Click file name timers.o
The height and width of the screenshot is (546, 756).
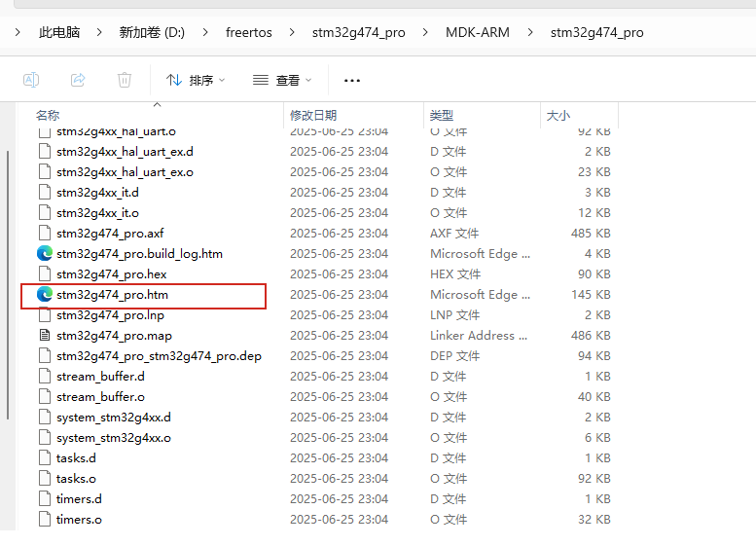[79, 519]
